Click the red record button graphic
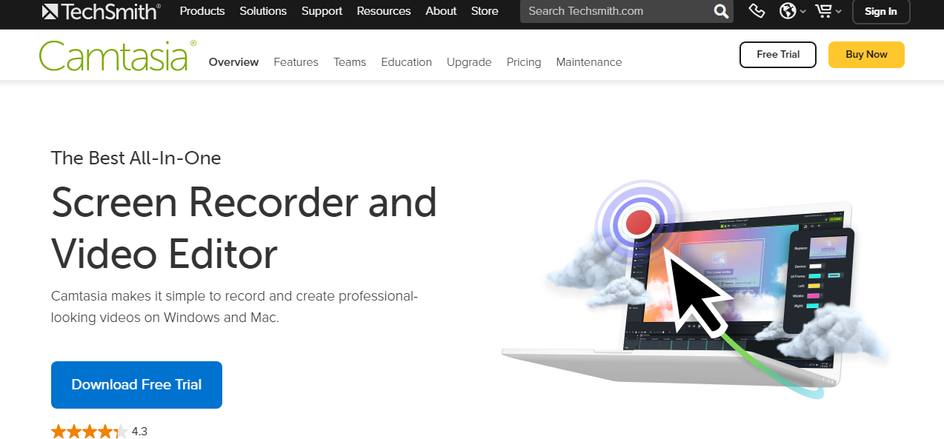This screenshot has height=439, width=944. [639, 222]
